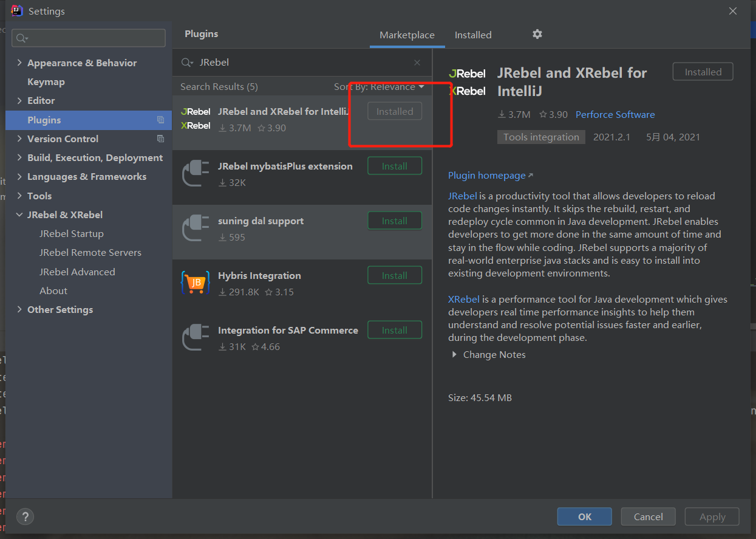Click the Plugins project-level copy icon
The width and height of the screenshot is (756, 539).
coord(160,120)
